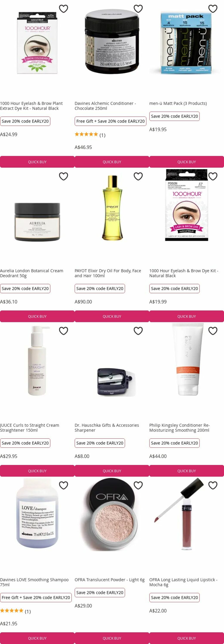This screenshot has width=224, height=644.
Task: Quick buy PAYOT Elixir Dry Oil
Action: tap(112, 316)
